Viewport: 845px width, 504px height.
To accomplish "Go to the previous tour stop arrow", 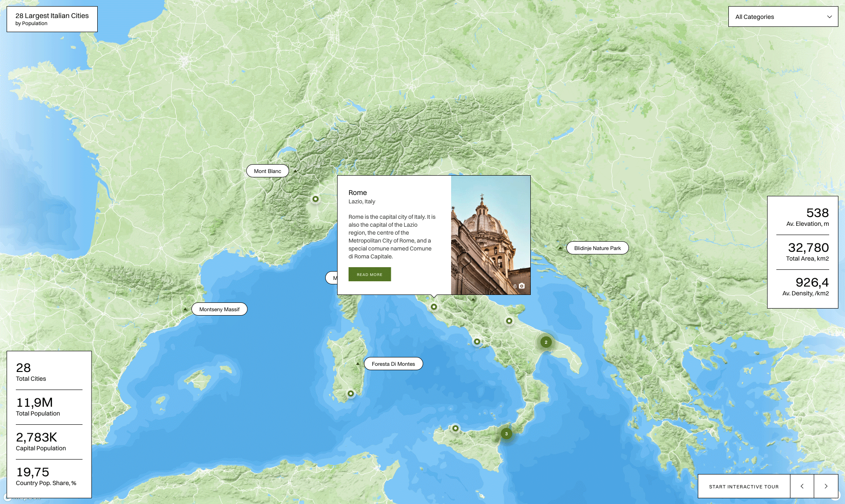I will 802,486.
